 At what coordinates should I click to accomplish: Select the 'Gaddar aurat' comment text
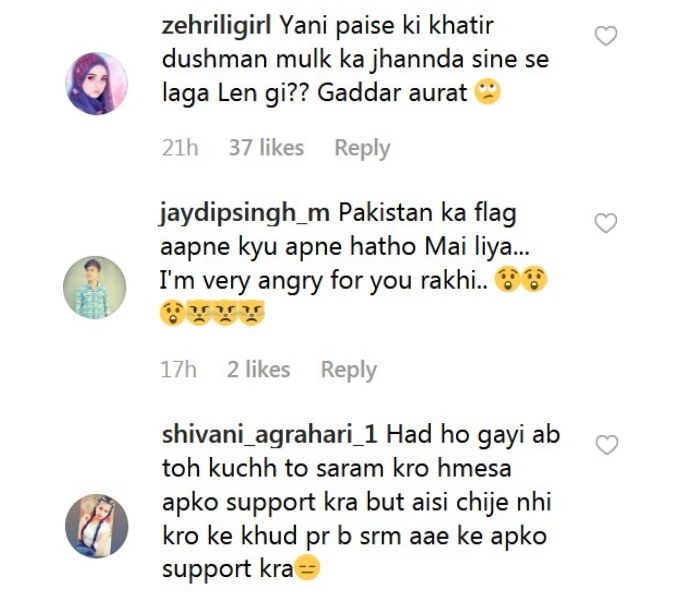pyautogui.click(x=392, y=92)
